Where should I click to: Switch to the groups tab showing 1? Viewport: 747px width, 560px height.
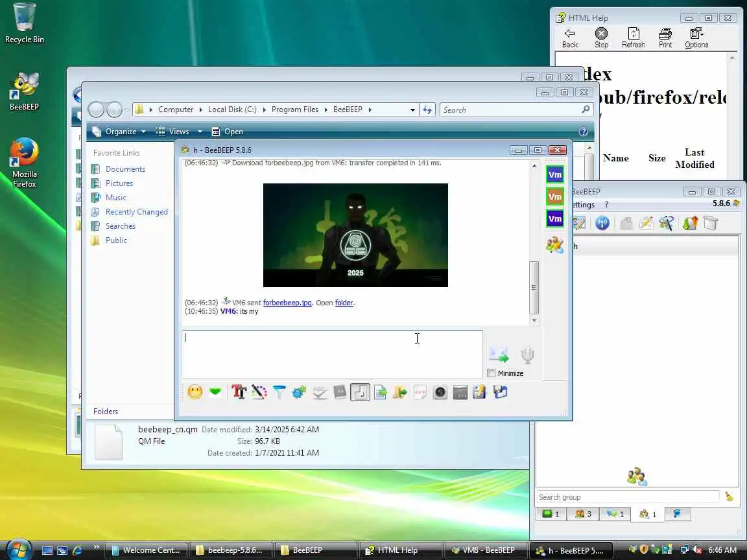point(647,514)
